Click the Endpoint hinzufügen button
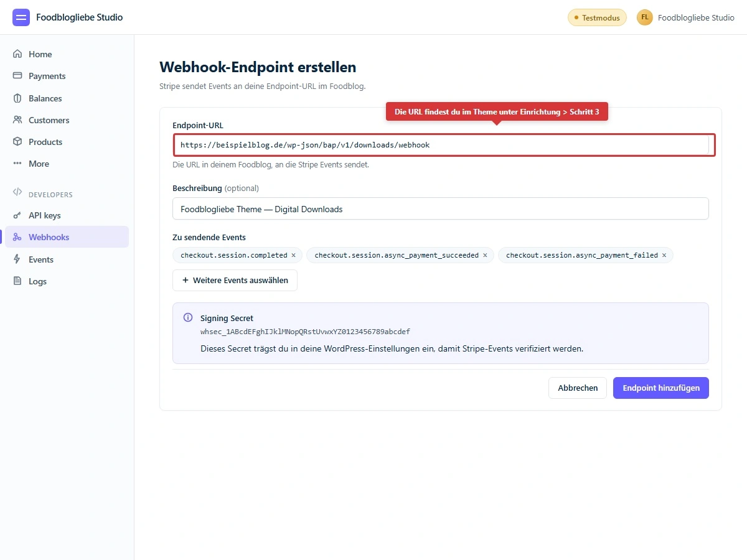This screenshot has height=560, width=747. tap(660, 388)
